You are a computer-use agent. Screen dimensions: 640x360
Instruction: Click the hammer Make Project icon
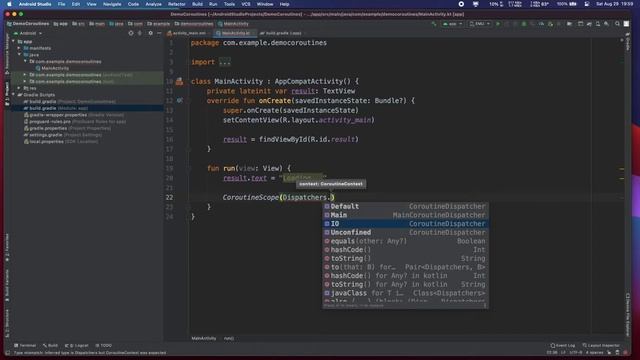[434, 24]
